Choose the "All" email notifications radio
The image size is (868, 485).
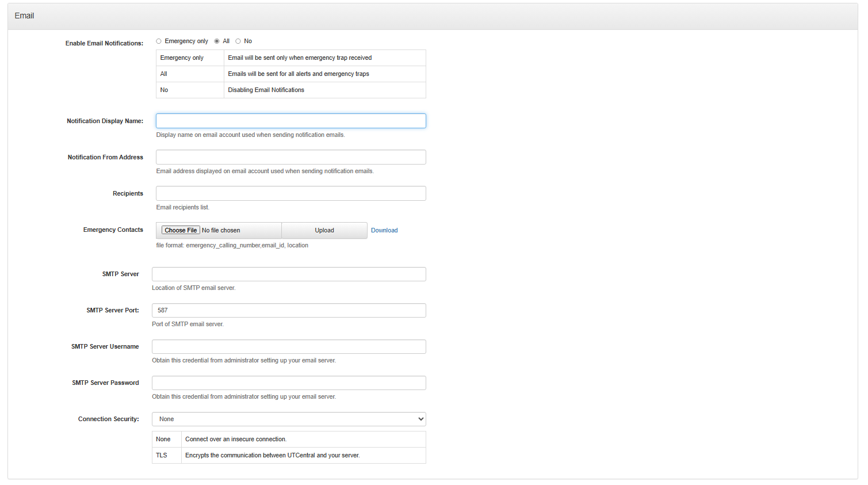click(x=217, y=41)
